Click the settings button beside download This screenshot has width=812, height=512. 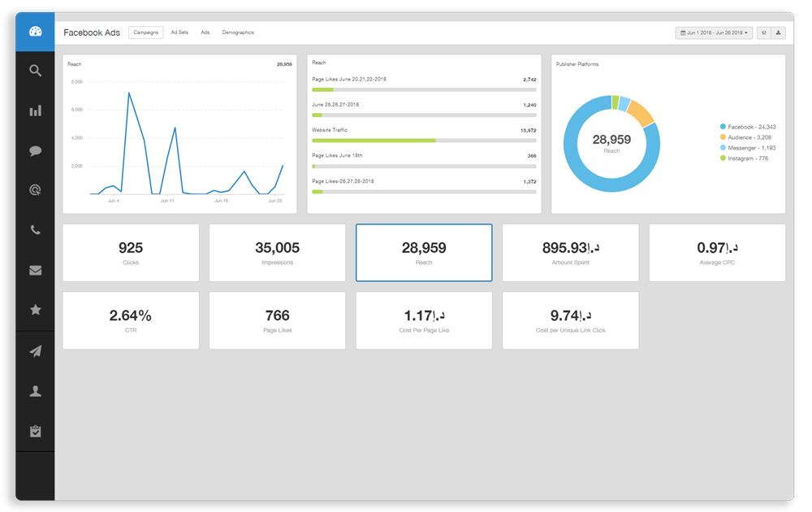[764, 33]
